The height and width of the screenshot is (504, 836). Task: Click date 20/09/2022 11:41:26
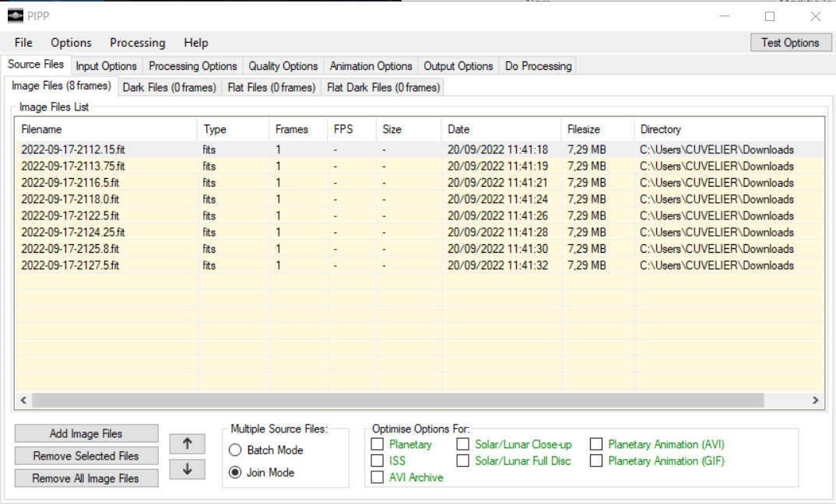[x=497, y=215]
